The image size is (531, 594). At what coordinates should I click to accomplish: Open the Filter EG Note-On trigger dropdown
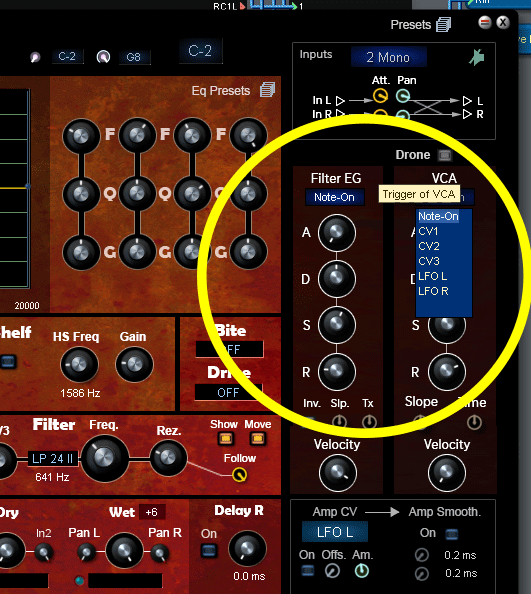click(335, 197)
